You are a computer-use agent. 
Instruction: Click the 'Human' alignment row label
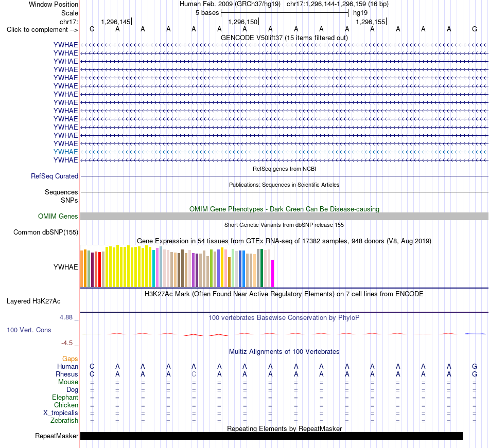coord(67,366)
